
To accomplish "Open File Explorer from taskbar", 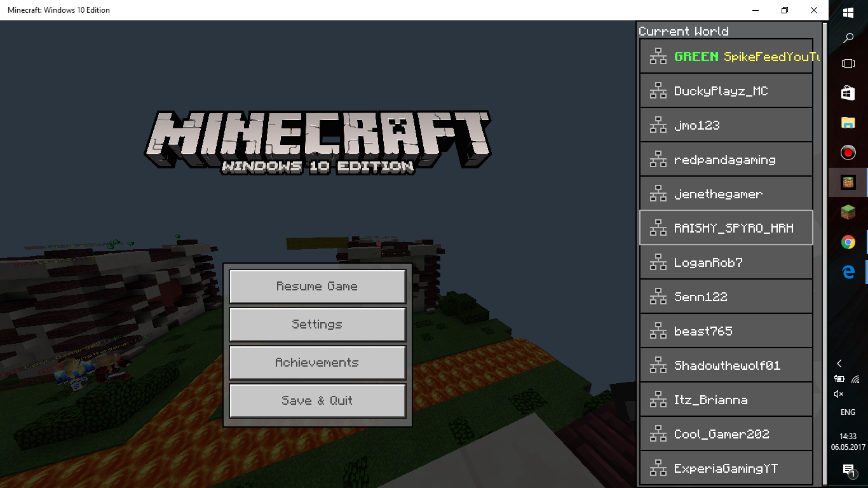I will pyautogui.click(x=848, y=123).
